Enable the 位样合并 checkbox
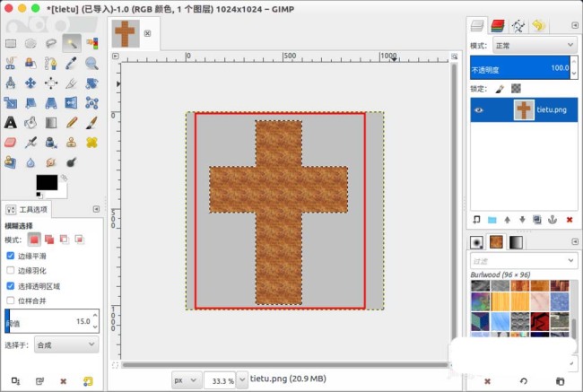 click(11, 301)
